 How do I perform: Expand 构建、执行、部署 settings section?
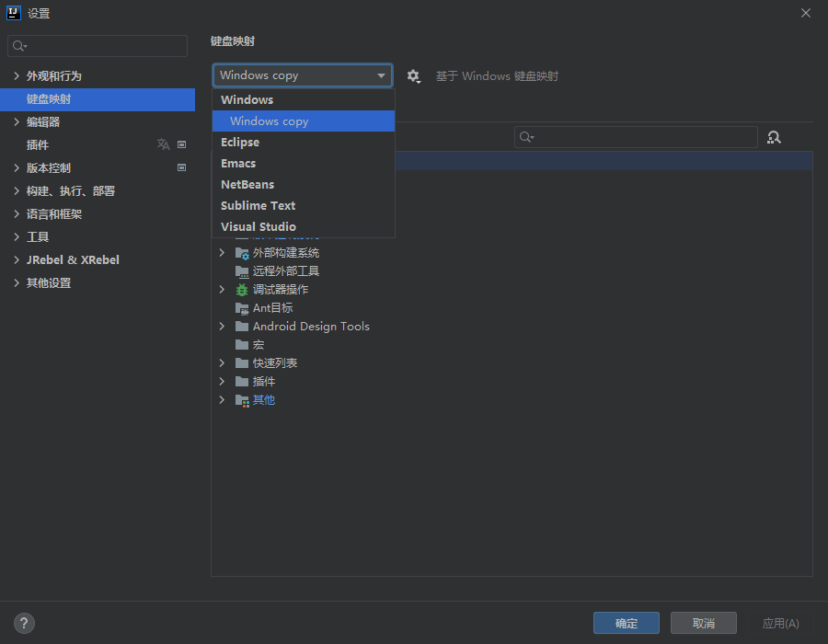click(x=17, y=191)
